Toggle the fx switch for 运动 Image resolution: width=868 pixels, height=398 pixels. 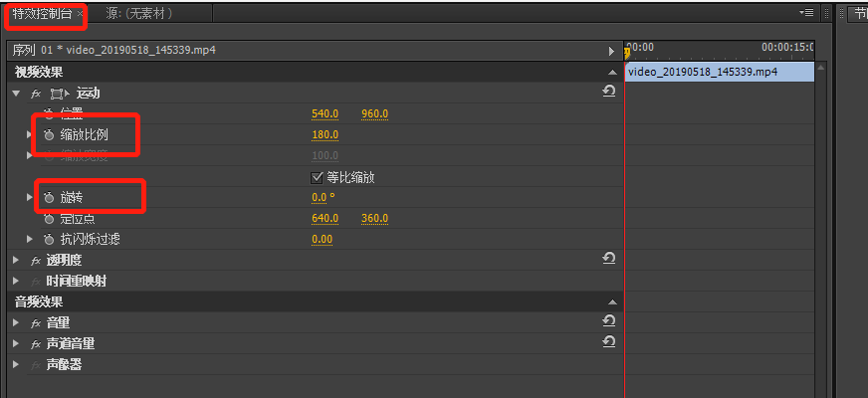tap(36, 93)
